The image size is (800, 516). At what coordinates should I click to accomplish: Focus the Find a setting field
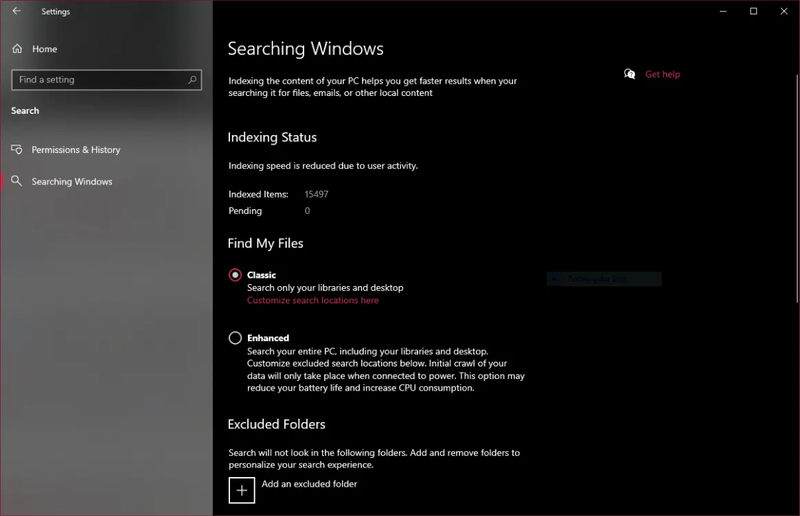pos(100,80)
